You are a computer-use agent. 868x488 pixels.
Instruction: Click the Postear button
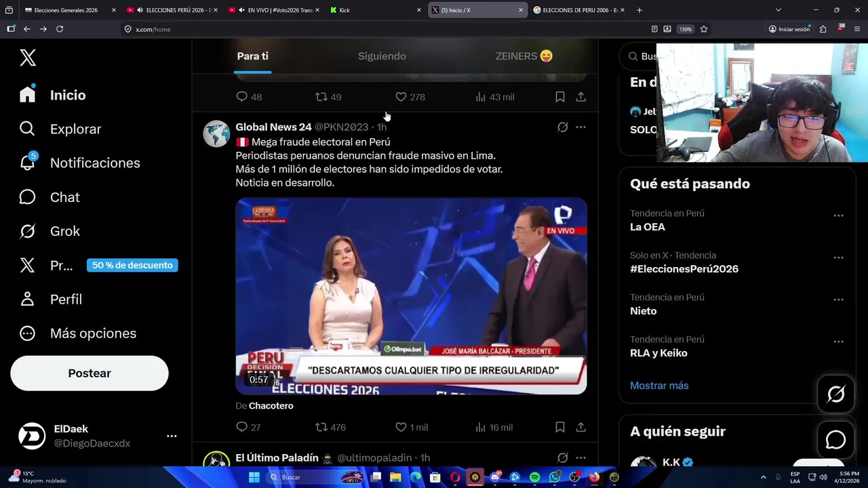click(90, 373)
